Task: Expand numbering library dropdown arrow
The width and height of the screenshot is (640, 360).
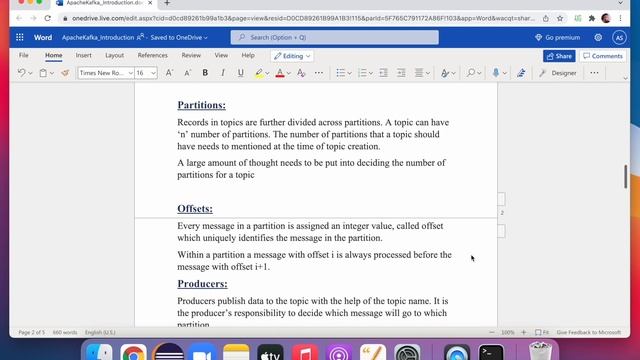Action: 371,73
